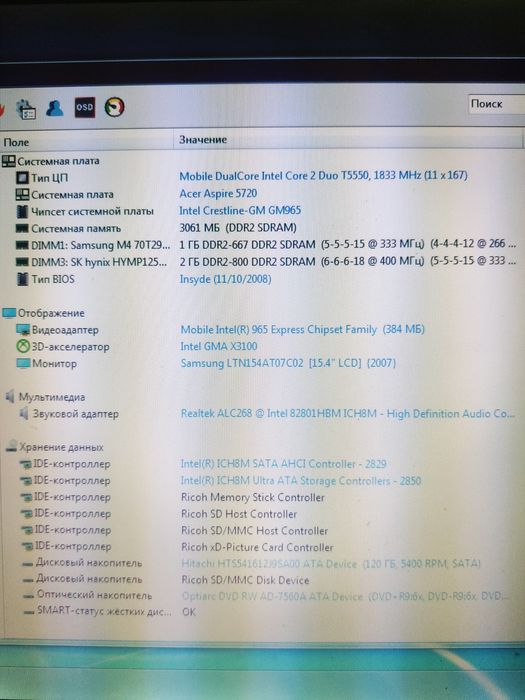Open the Optiarc DVD RW AD-7560A link
The height and width of the screenshot is (700, 525).
coord(345,596)
